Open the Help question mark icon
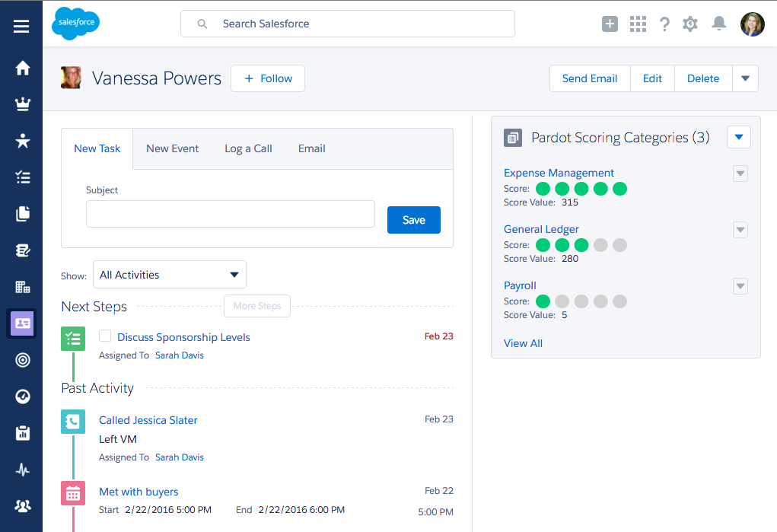The height and width of the screenshot is (532, 777). click(664, 24)
